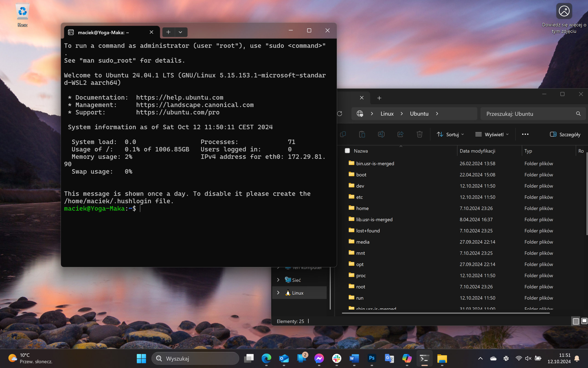Add a new File Explorer tab

[379, 98]
